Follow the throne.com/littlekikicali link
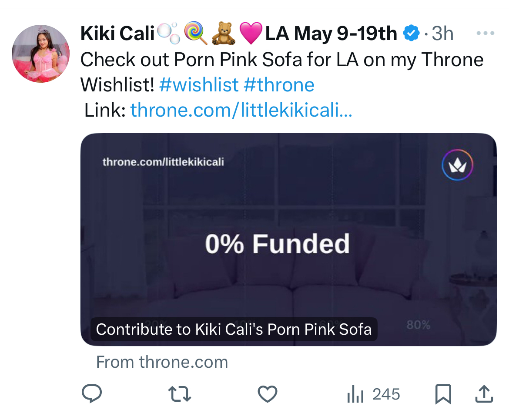This screenshot has width=509, height=420. tap(241, 110)
